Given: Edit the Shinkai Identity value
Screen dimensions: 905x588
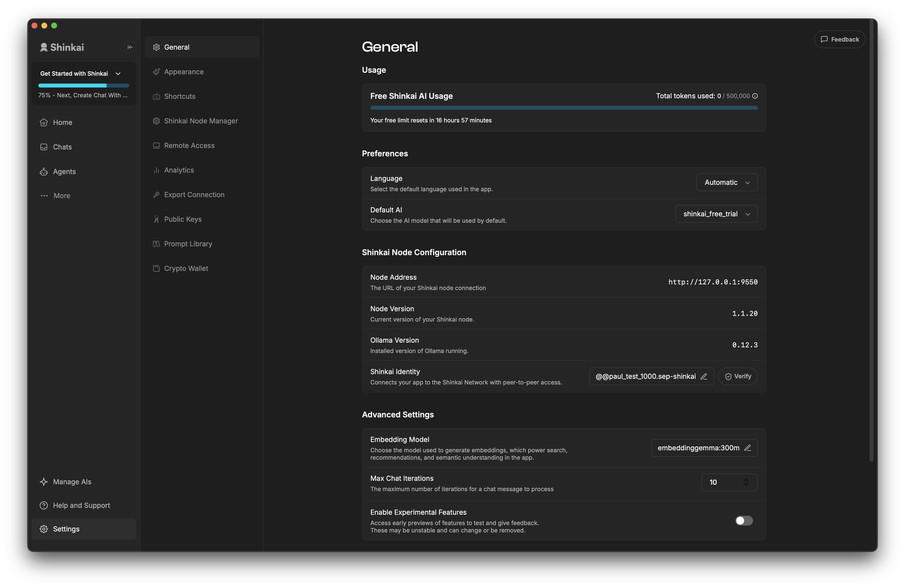Looking at the screenshot, I should click(x=704, y=376).
